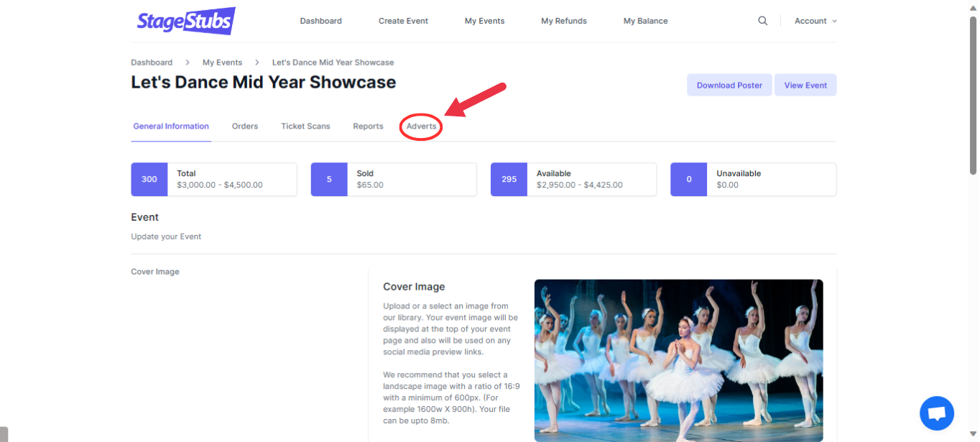Switch to the Orders tab
Screen dimensions: 980x442
coord(244,126)
